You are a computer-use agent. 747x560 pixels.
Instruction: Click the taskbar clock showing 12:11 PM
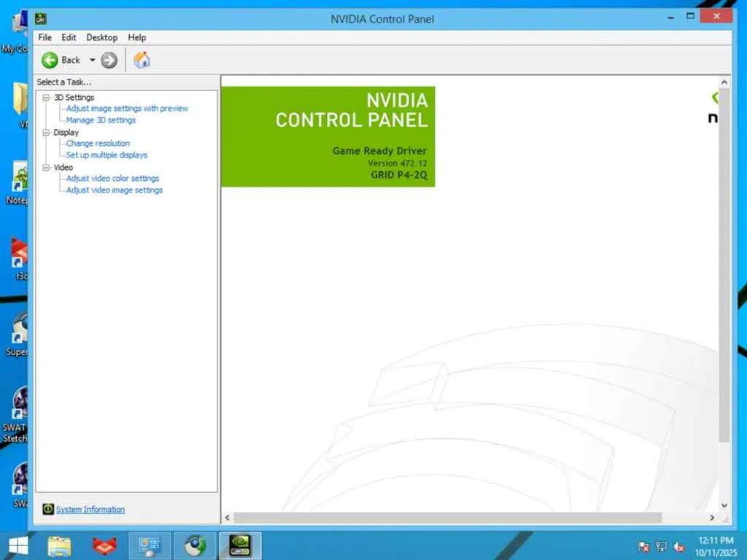[x=716, y=546]
